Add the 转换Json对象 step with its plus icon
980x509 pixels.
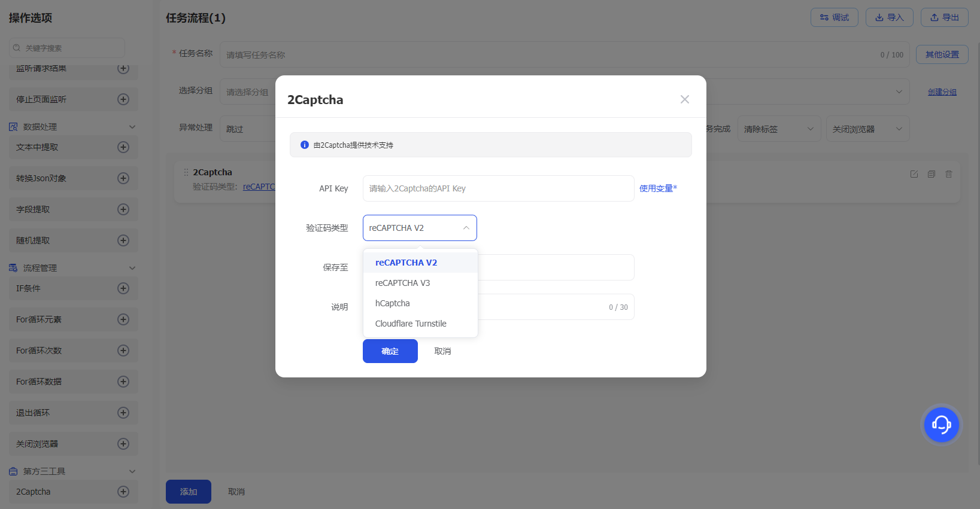click(x=123, y=178)
